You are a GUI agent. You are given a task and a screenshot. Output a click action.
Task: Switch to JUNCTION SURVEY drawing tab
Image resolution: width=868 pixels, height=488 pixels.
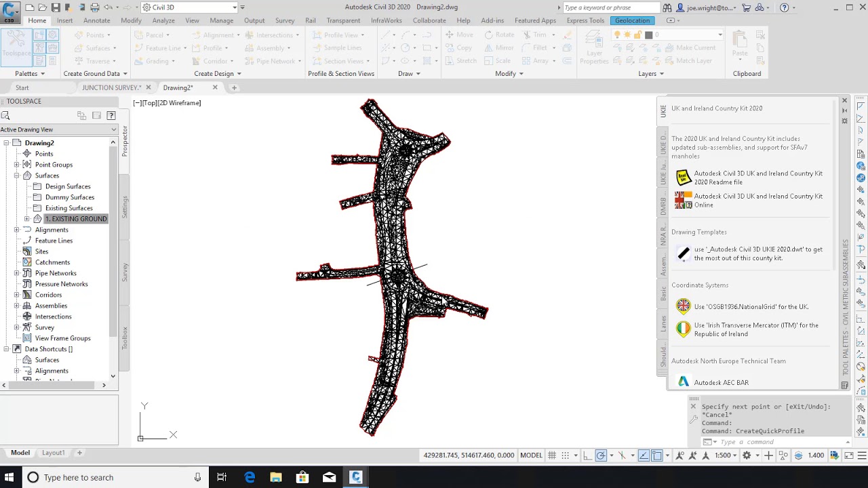[111, 87]
